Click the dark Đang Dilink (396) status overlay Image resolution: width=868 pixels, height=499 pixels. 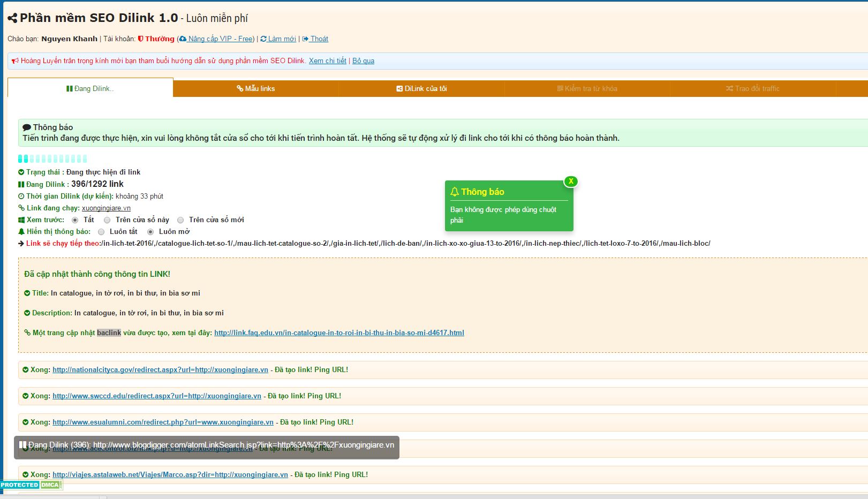tap(207, 447)
